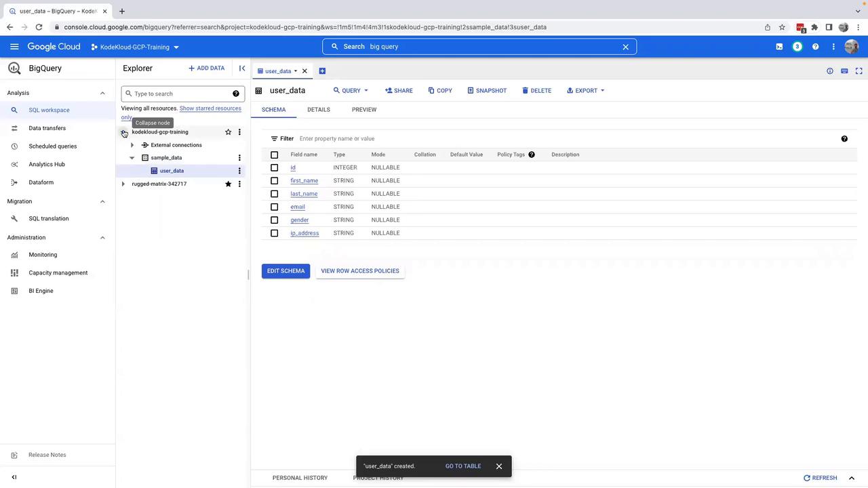Viewport: 868px width, 488px height.
Task: Open actions menu for sample_data dataset
Action: (239, 158)
